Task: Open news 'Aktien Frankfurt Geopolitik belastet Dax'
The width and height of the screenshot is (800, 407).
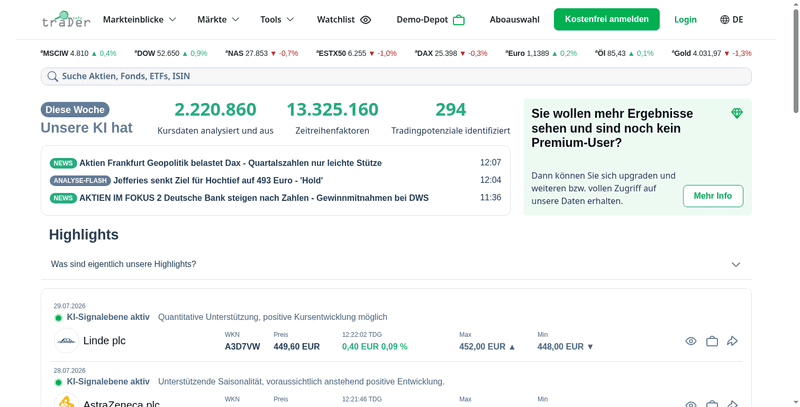Action: point(231,163)
